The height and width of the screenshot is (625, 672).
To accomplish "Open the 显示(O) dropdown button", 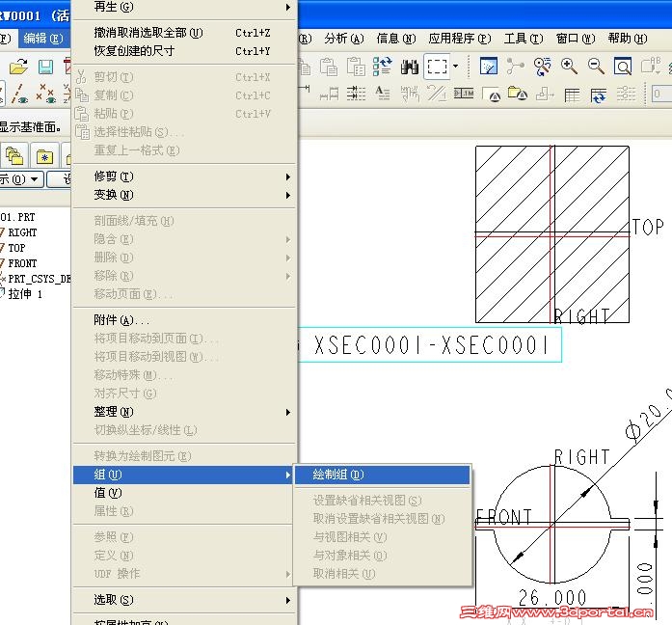I will click(x=21, y=178).
